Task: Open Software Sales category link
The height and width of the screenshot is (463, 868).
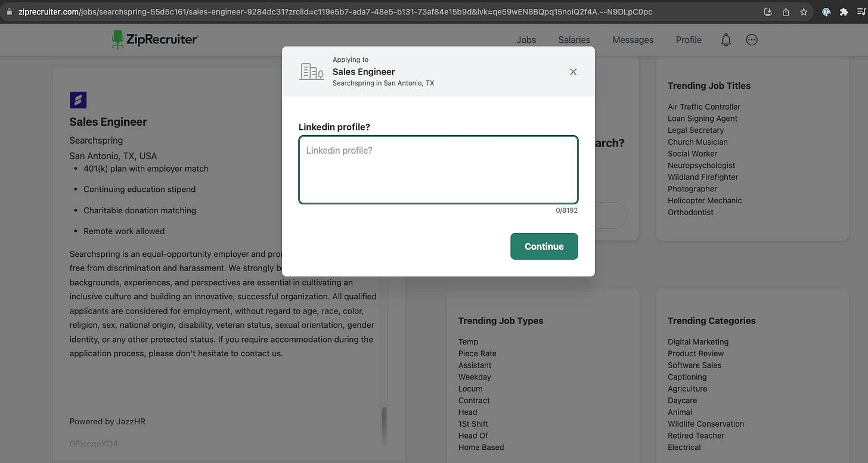Action: point(695,365)
